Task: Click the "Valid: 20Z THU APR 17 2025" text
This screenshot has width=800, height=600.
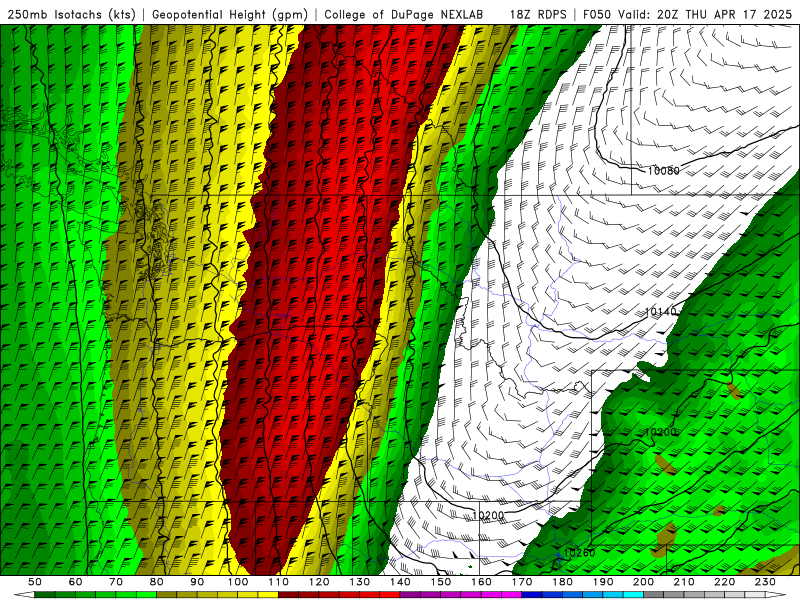Action: (x=705, y=14)
